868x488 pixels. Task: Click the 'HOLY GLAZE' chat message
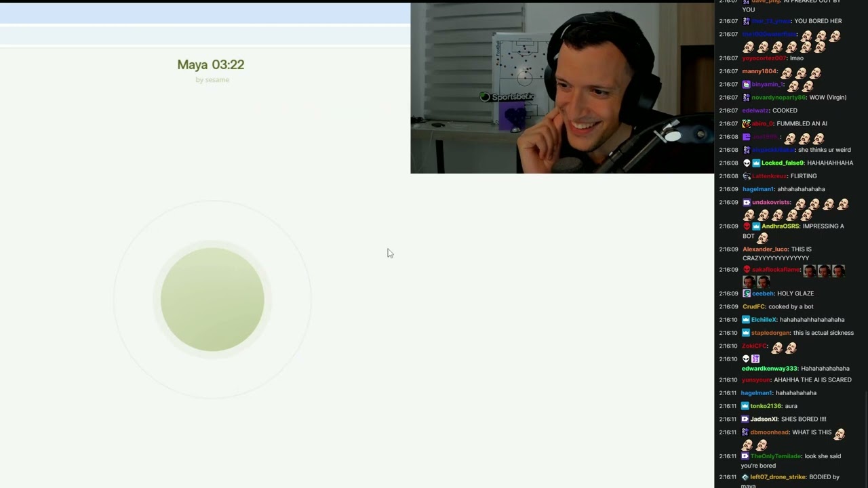click(x=795, y=293)
